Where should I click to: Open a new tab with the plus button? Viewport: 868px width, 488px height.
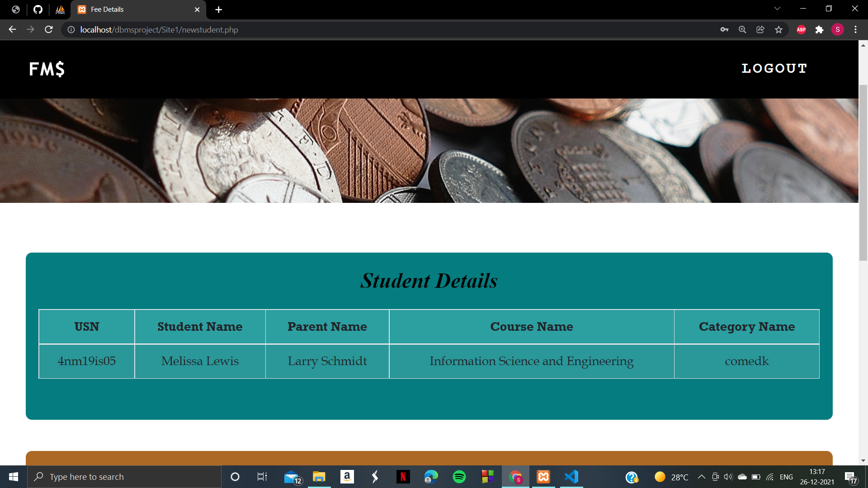(219, 9)
